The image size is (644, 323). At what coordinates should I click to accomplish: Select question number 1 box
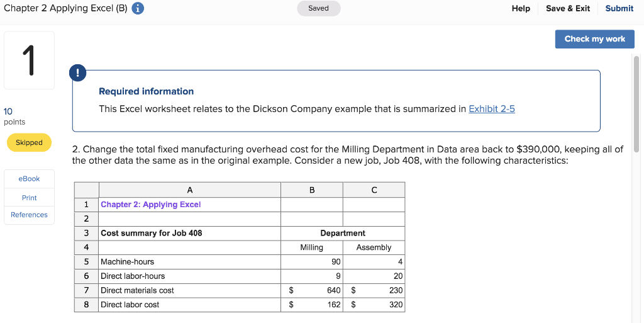tap(29, 60)
